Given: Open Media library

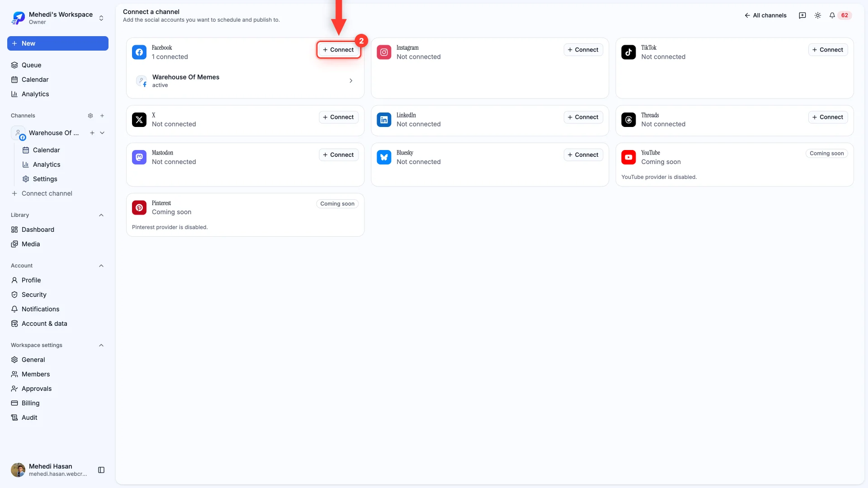Looking at the screenshot, I should [58, 244].
